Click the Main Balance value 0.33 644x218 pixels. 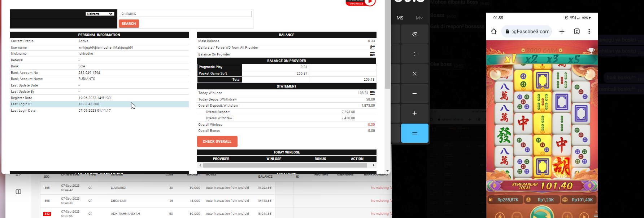pyautogui.click(x=371, y=41)
